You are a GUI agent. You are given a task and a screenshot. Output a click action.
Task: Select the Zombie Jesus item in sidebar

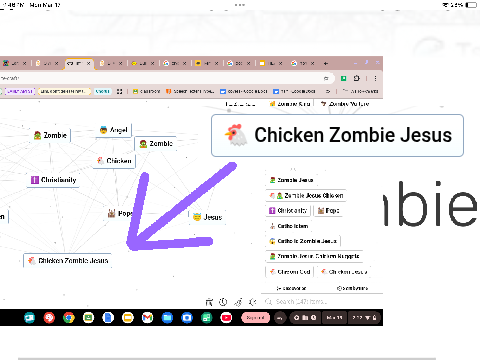(x=291, y=180)
